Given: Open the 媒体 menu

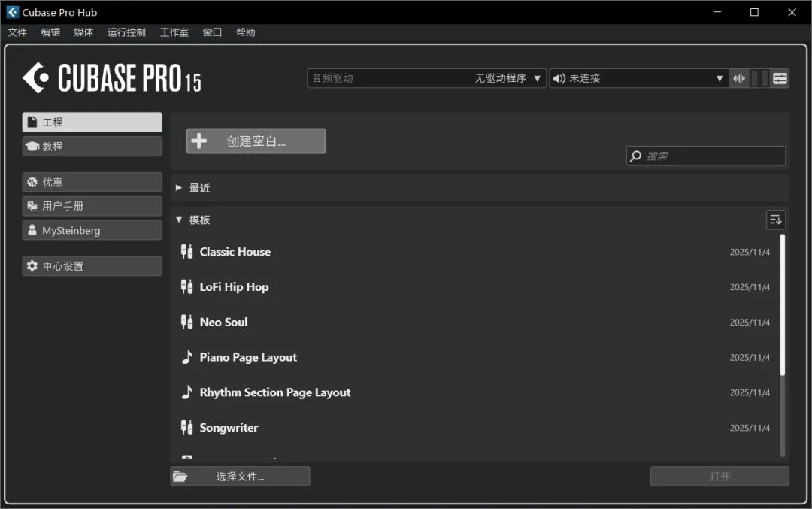Looking at the screenshot, I should pyautogui.click(x=83, y=32).
